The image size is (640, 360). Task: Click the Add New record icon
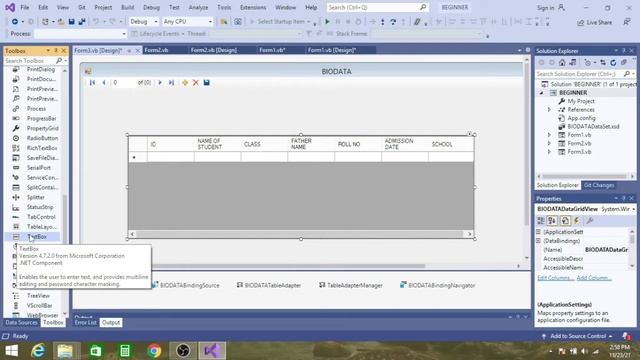[x=185, y=82]
